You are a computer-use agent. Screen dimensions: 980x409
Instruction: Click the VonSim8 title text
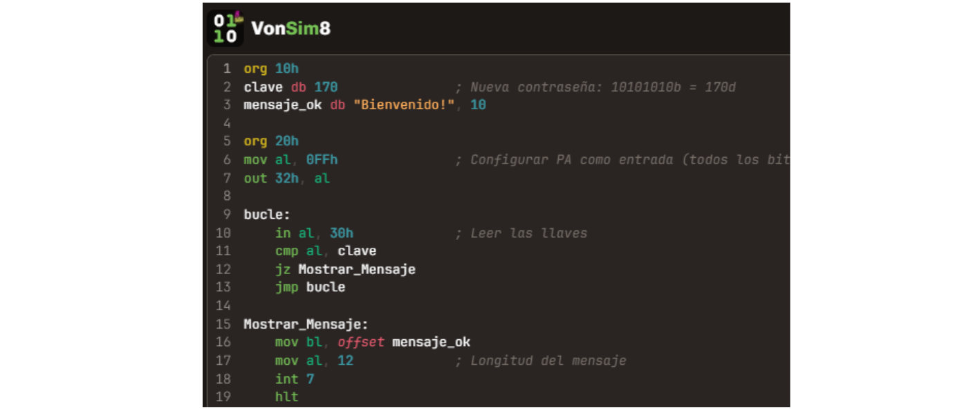[290, 28]
